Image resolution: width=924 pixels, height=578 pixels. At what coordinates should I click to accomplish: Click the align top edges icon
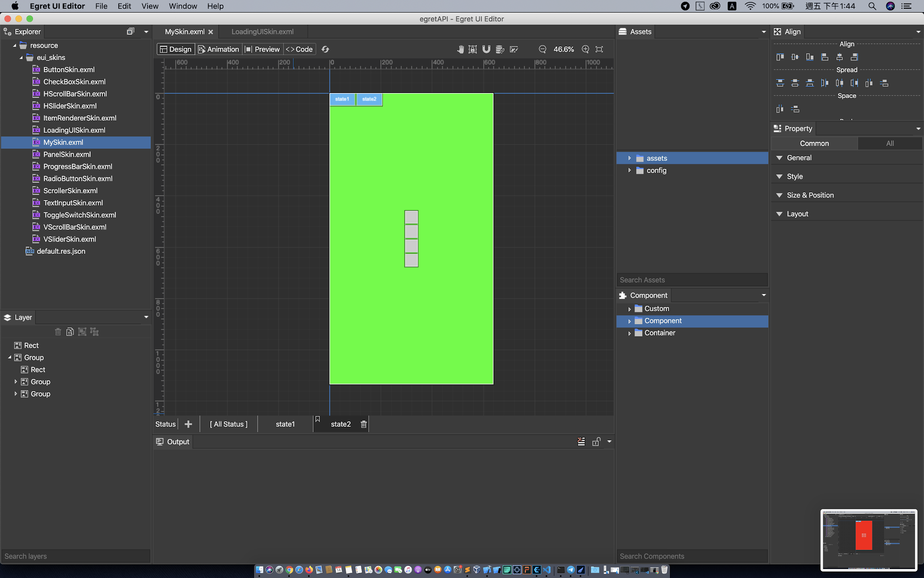(x=780, y=57)
